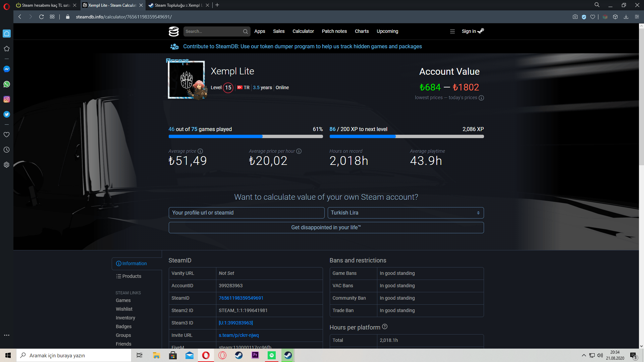The width and height of the screenshot is (644, 362).
Task: Click the search magnifier icon in SteamDB
Action: point(246,32)
